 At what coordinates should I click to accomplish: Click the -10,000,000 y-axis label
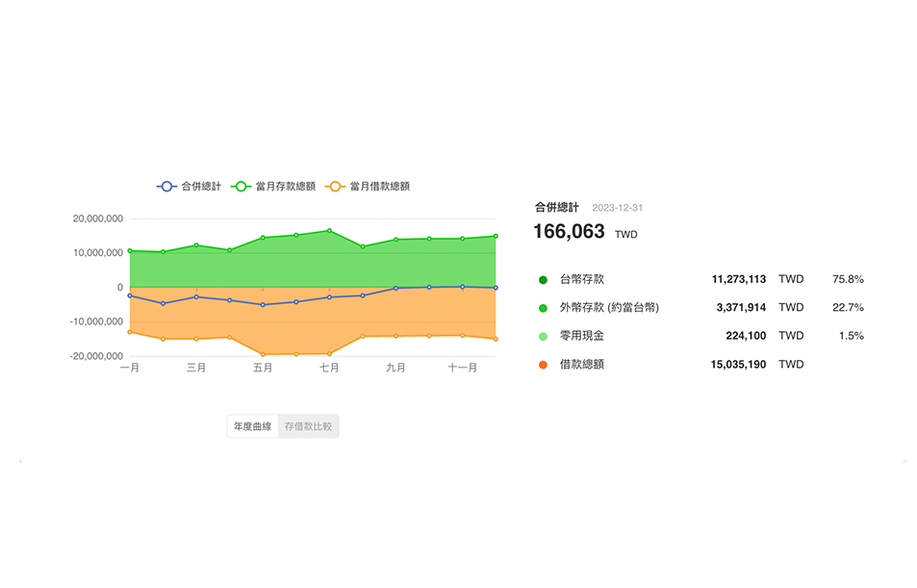(x=96, y=321)
